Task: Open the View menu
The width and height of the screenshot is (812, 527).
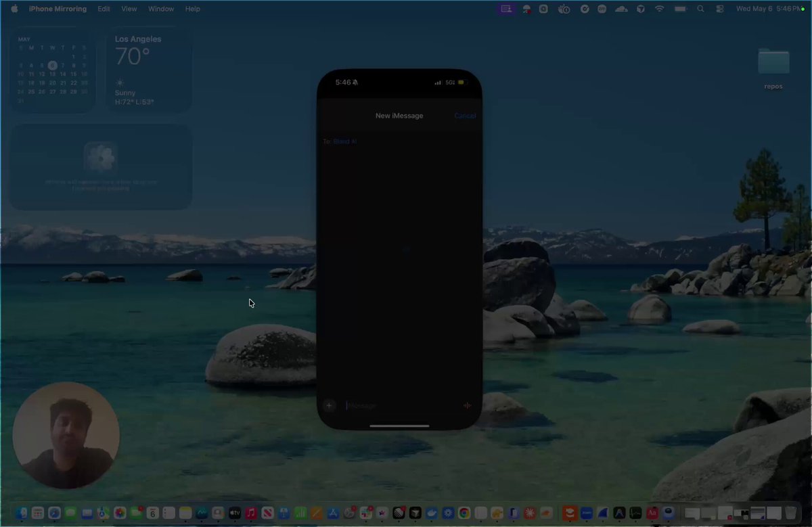Action: [129, 9]
